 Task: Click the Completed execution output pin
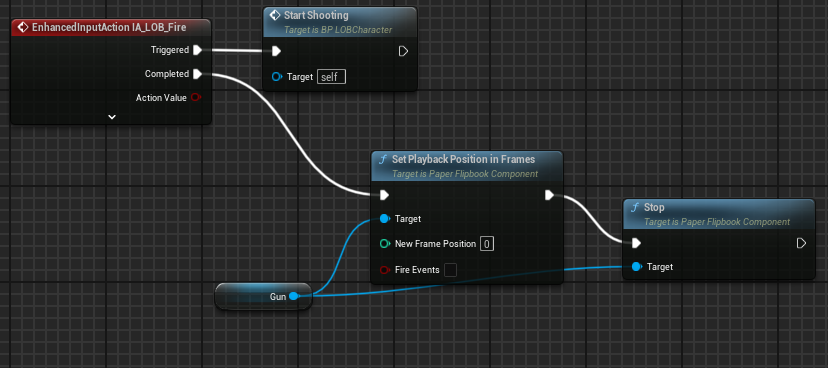click(197, 74)
